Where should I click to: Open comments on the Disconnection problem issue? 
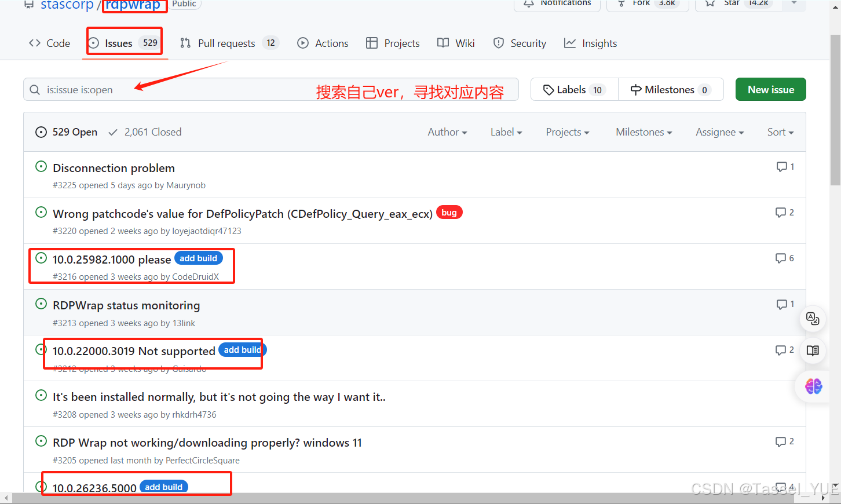point(785,167)
